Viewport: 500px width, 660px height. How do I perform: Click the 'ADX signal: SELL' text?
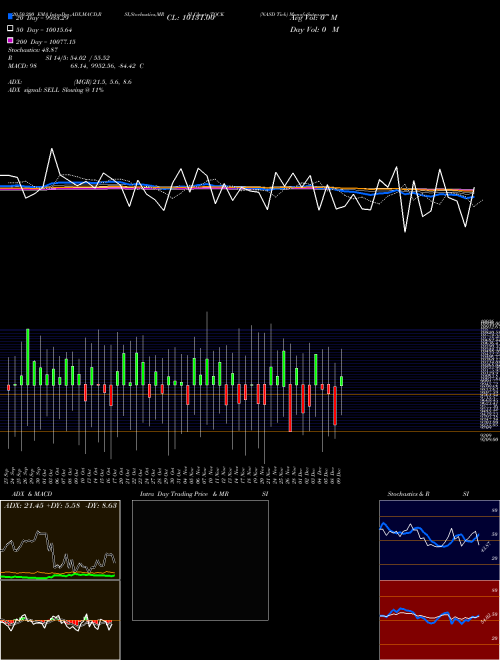coord(34,90)
